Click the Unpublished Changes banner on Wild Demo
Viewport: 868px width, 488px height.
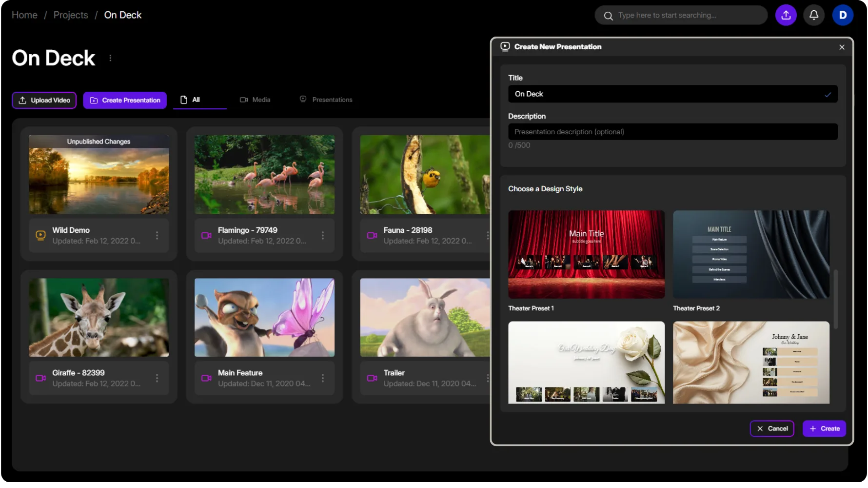(x=99, y=142)
